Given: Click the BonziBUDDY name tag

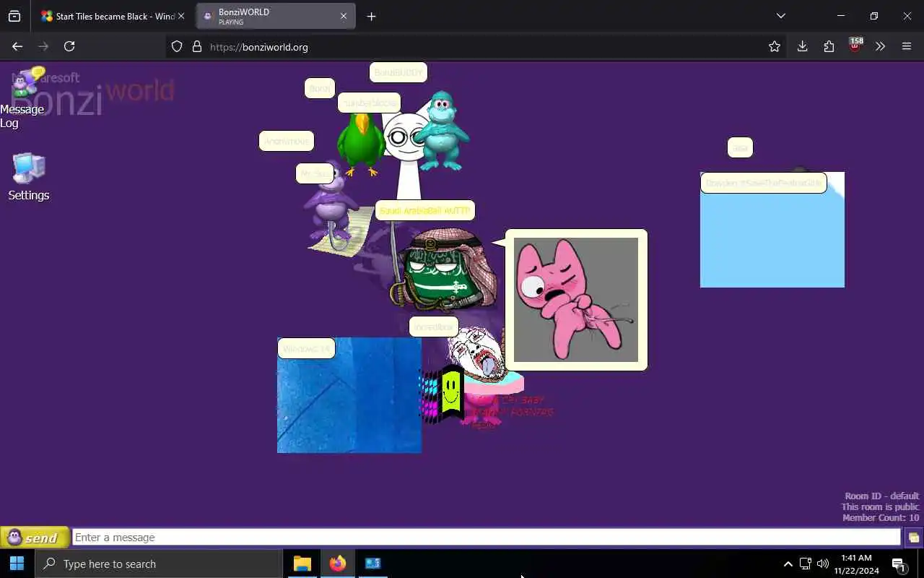Looking at the screenshot, I should coord(398,73).
